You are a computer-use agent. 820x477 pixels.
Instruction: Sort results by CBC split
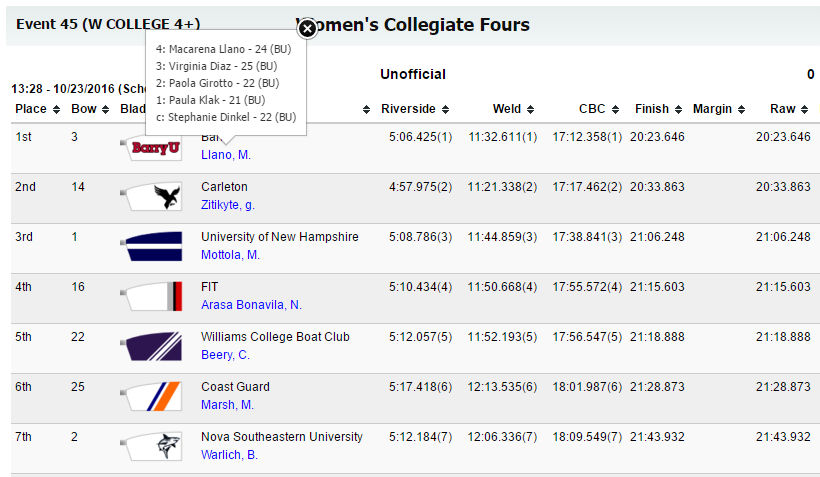point(598,109)
